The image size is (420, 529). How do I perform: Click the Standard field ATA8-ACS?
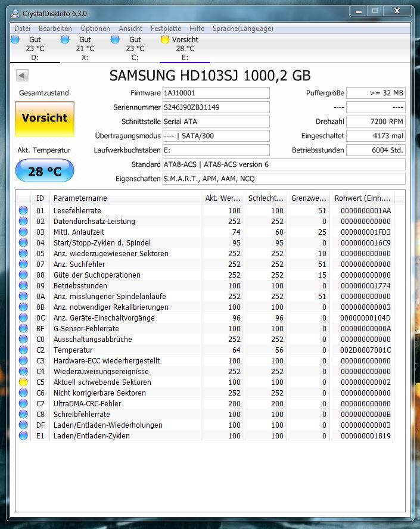click(x=284, y=164)
